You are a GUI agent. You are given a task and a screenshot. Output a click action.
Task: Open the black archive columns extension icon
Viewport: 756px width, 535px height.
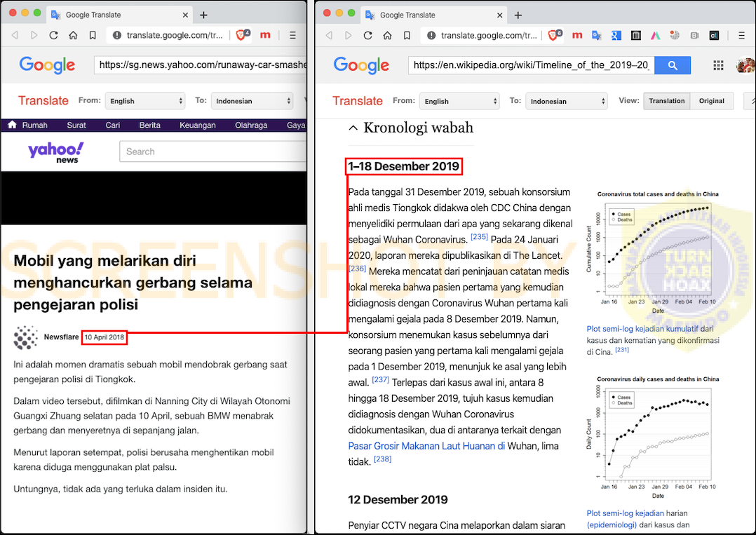pos(636,35)
